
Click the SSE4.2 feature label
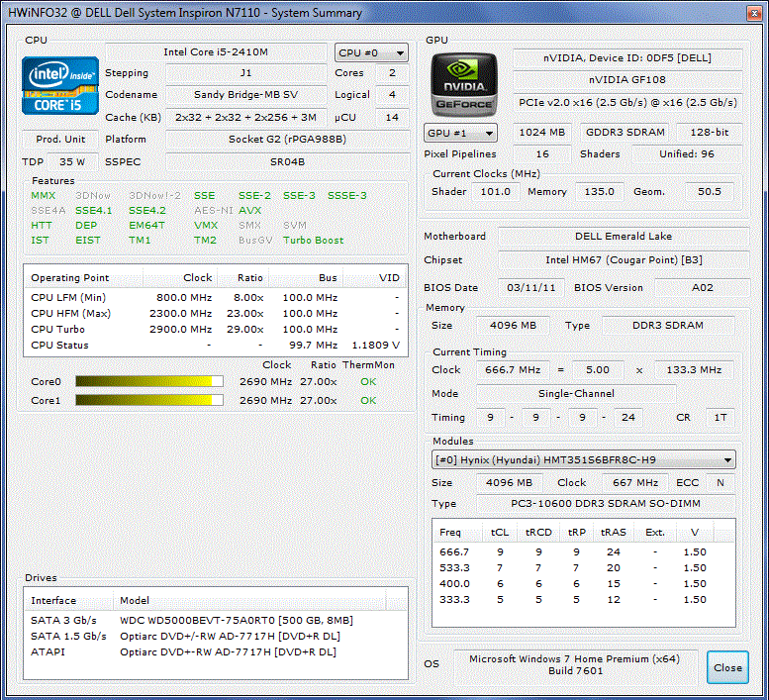147,211
